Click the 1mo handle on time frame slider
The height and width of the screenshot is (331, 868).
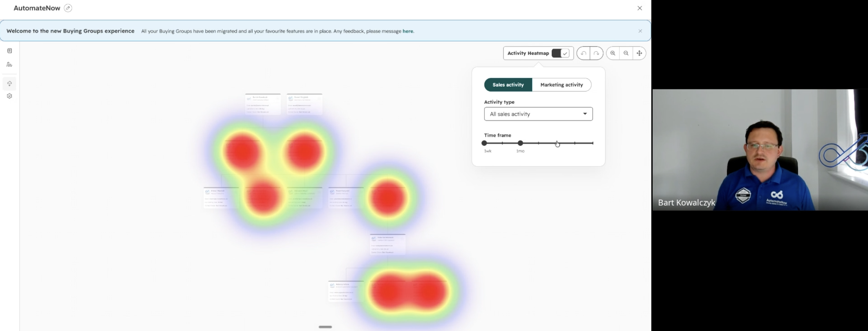[x=521, y=143]
